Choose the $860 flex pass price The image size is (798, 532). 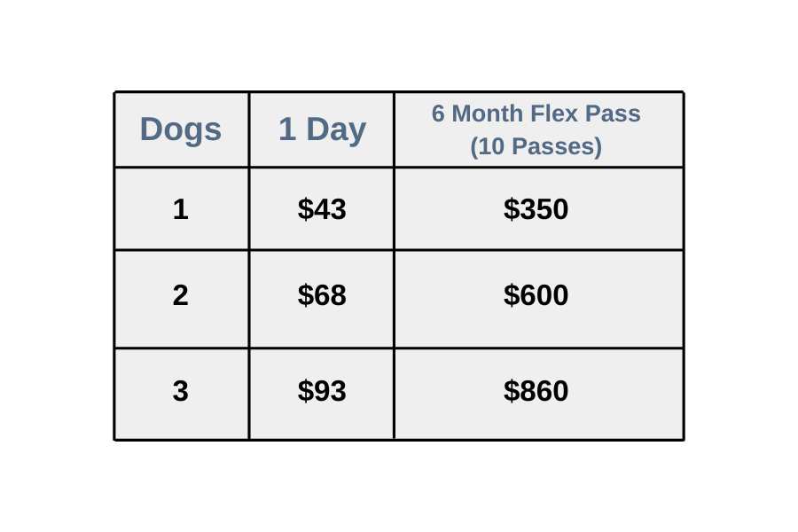pyautogui.click(x=536, y=391)
